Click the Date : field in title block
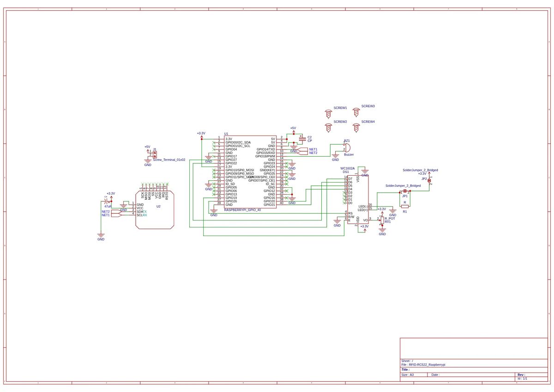Screen dimensions: 554x392 click(435, 375)
